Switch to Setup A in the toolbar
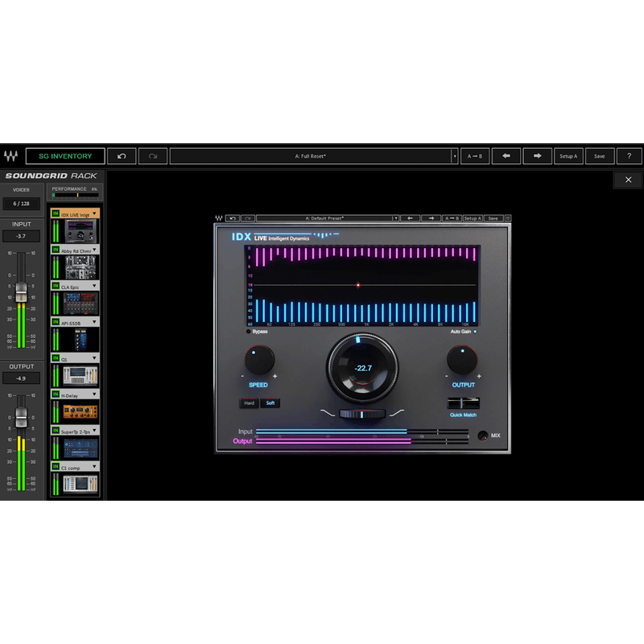Image resolution: width=644 pixels, height=644 pixels. tap(568, 156)
